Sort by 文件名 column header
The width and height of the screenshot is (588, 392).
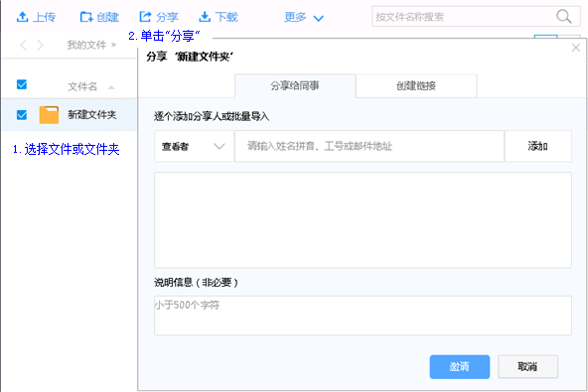[x=82, y=86]
